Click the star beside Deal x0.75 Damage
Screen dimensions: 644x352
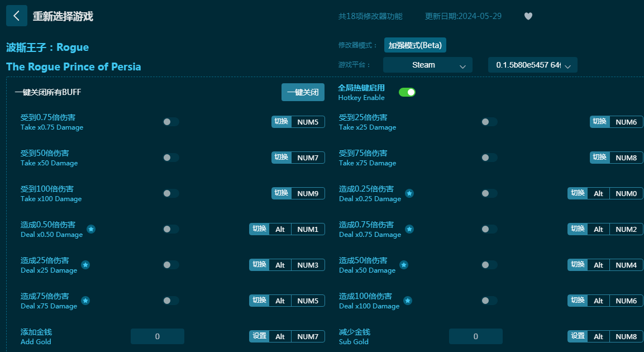[x=409, y=229]
